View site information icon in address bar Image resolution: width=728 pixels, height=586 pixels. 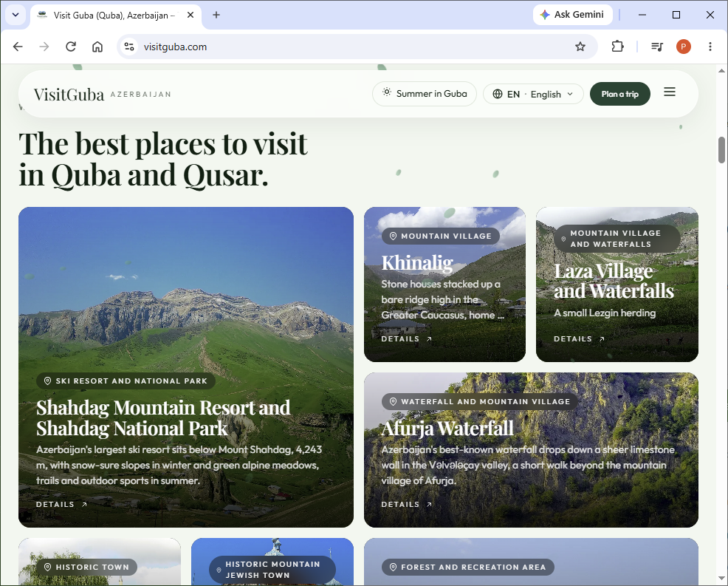tap(129, 47)
